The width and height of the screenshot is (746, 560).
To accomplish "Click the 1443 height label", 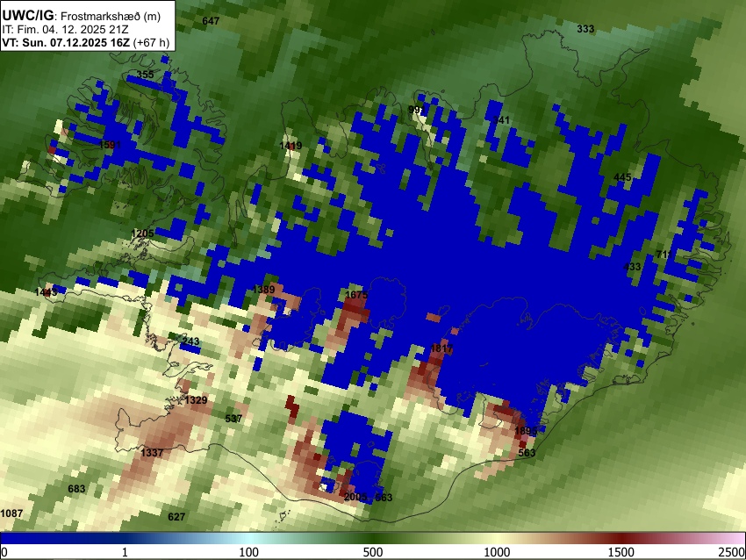I will click(x=47, y=292).
